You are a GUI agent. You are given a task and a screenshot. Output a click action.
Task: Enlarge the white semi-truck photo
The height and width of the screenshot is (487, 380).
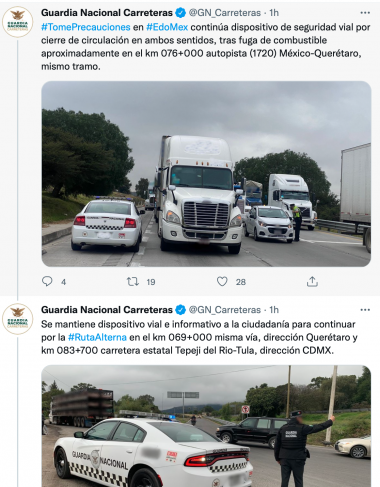(x=206, y=174)
